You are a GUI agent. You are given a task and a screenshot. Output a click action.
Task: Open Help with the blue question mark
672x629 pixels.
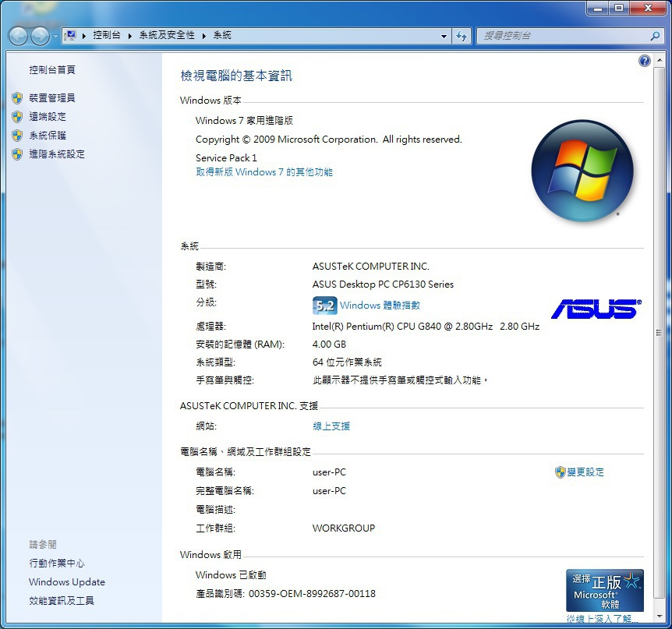645,61
